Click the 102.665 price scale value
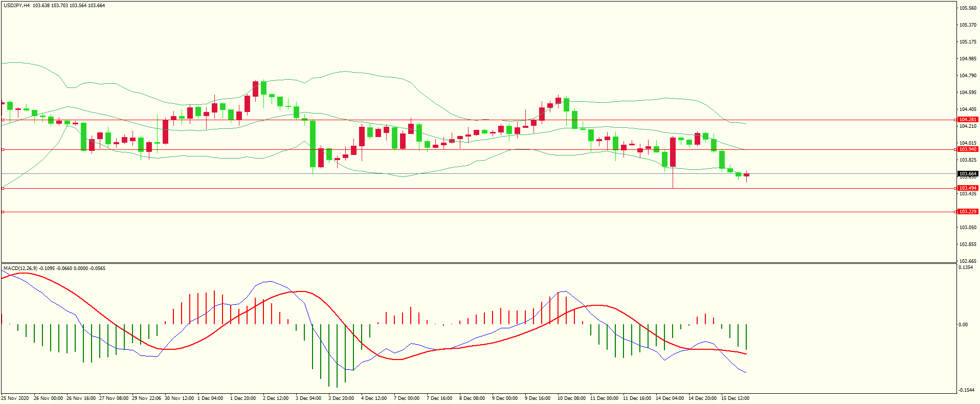980x404 pixels. click(x=968, y=261)
